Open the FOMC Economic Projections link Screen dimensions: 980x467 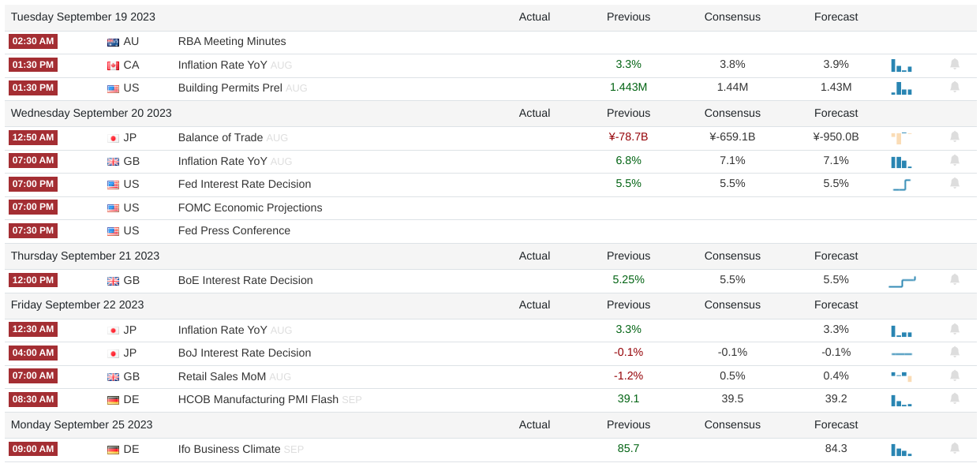tap(250, 208)
